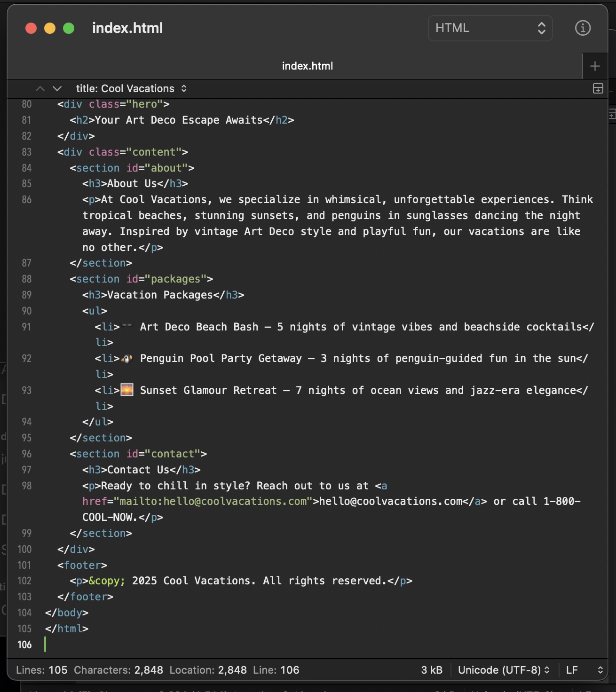This screenshot has width=616, height=692.
Task: Show the document inspector info icon
Action: point(583,28)
